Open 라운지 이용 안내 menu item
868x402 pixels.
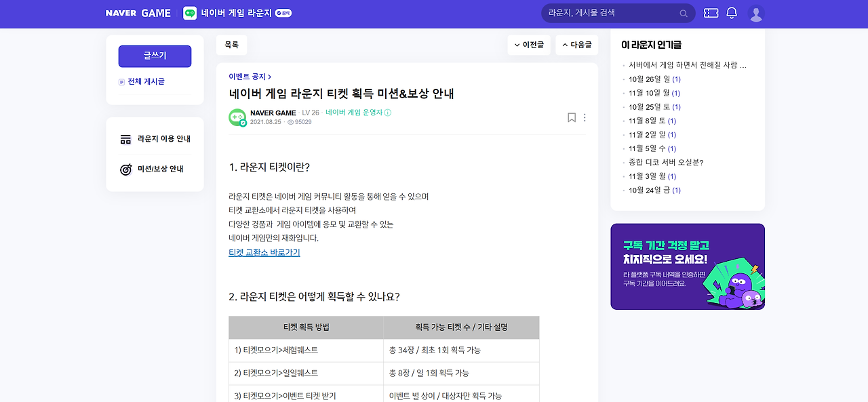click(155, 139)
